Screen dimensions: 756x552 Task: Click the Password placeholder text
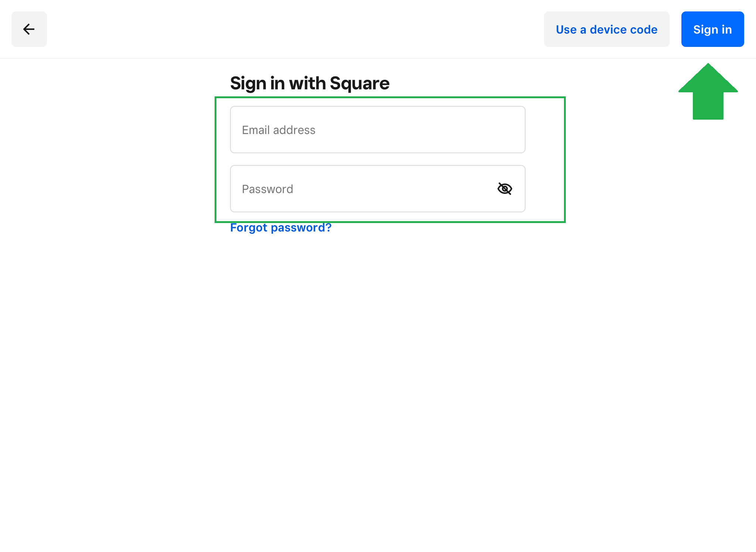(x=267, y=189)
